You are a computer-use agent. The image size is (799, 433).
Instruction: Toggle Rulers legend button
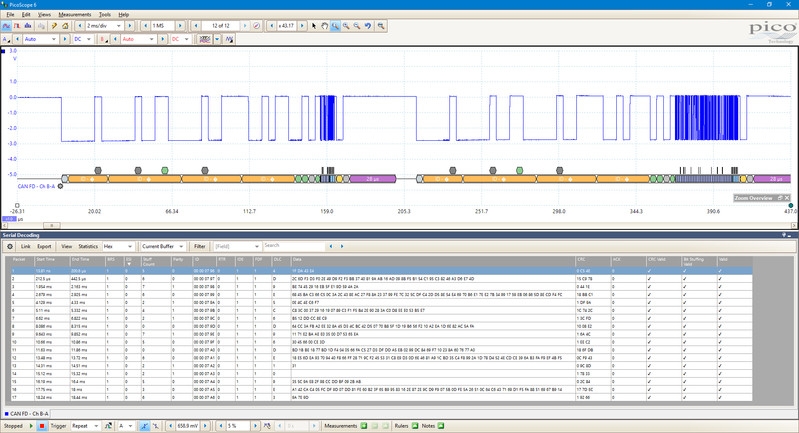coord(415,426)
